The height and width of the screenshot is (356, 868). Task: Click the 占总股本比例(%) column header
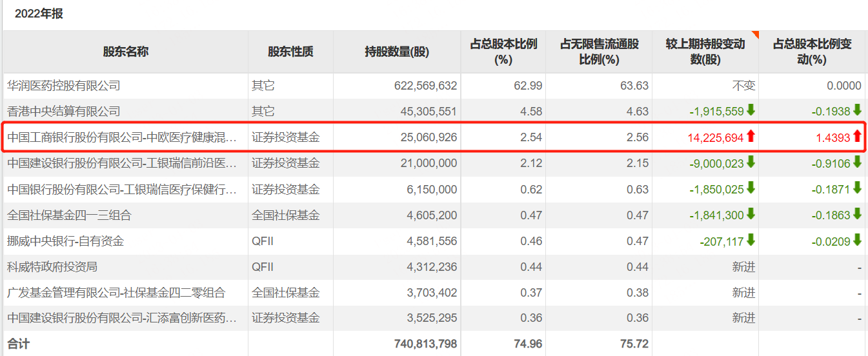tap(503, 52)
